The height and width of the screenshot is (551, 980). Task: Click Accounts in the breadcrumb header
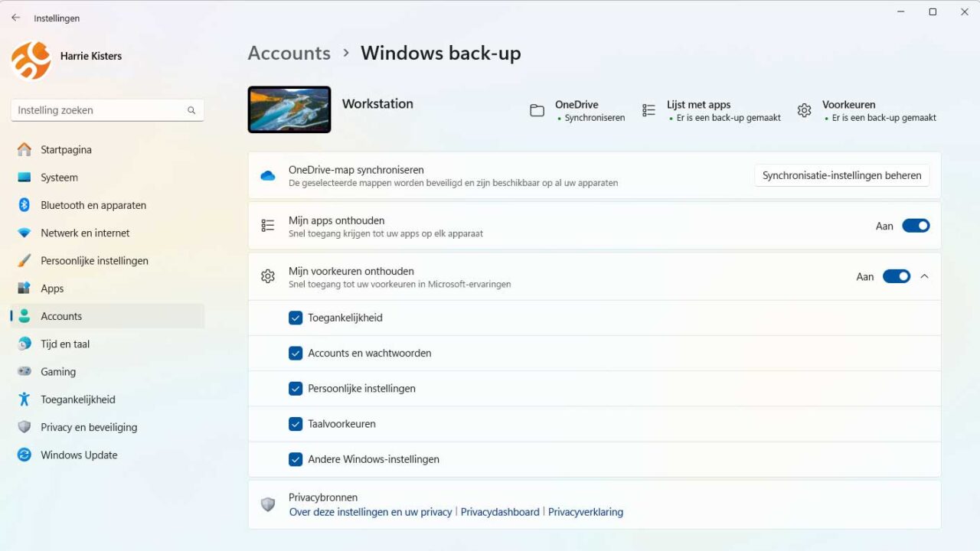[289, 53]
